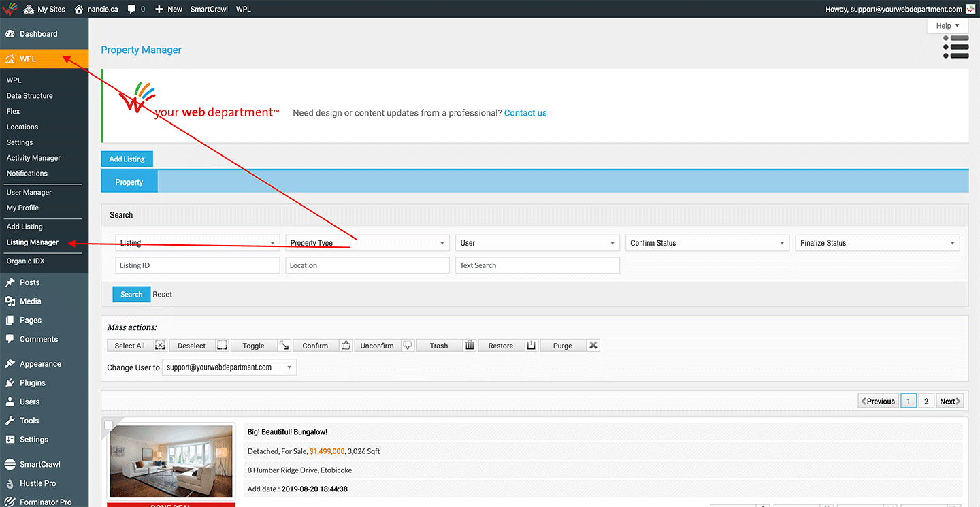The width and height of the screenshot is (980, 507).
Task: Open the User filter dropdown
Action: click(x=538, y=243)
